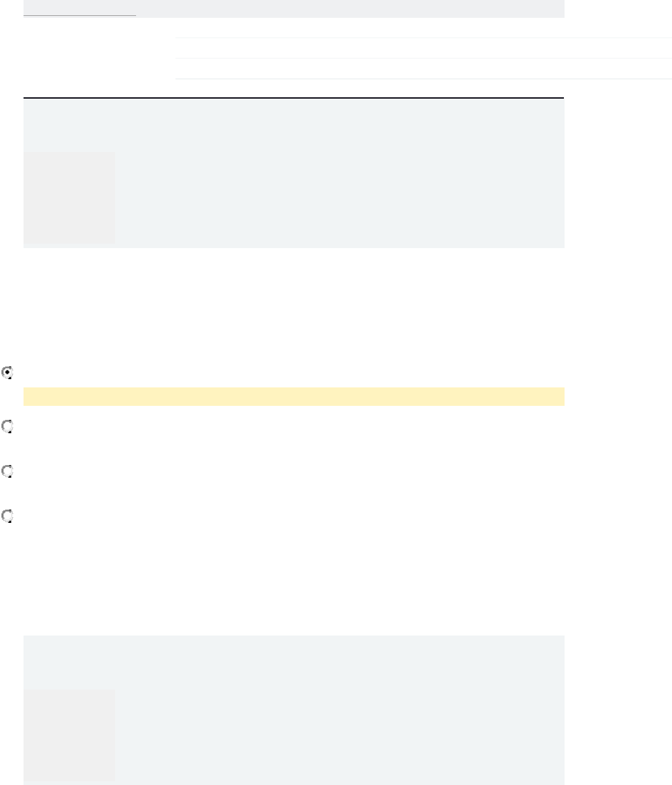The width and height of the screenshot is (672, 785).
Task: Click the black divider line above the upper panel
Action: (294, 98)
